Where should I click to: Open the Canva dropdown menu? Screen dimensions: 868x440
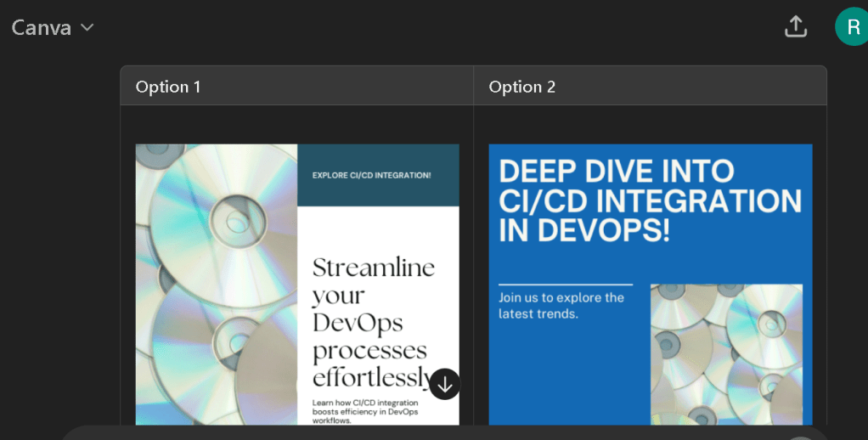click(53, 27)
